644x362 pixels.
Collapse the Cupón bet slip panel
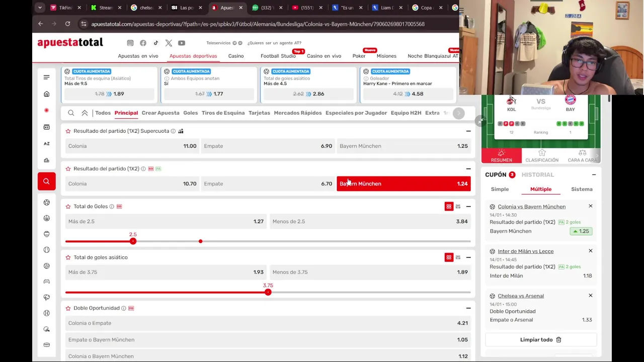tap(594, 175)
